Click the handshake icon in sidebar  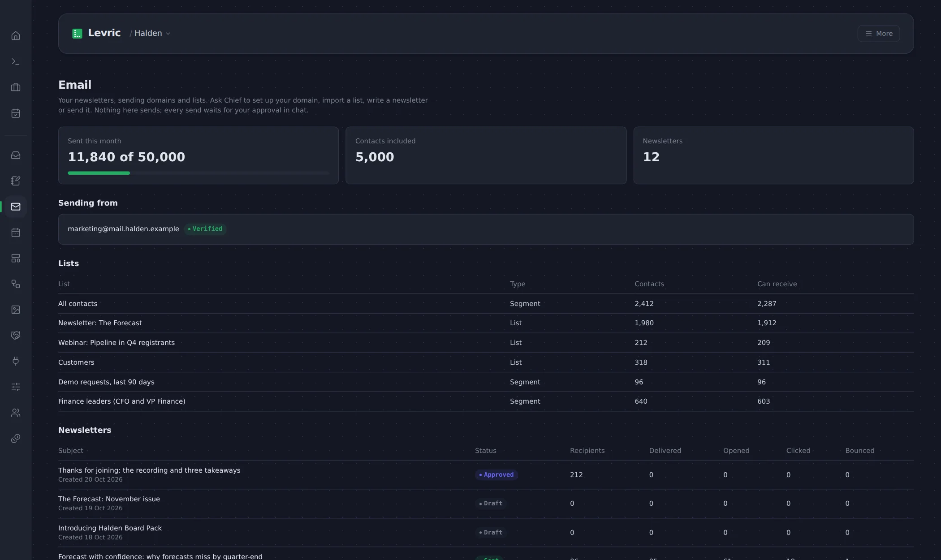click(x=16, y=336)
